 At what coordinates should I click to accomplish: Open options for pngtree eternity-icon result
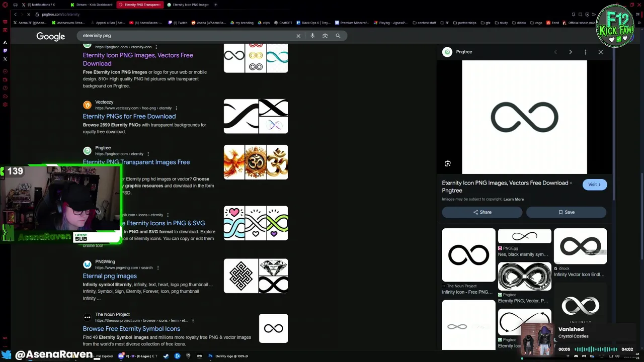tap(156, 47)
